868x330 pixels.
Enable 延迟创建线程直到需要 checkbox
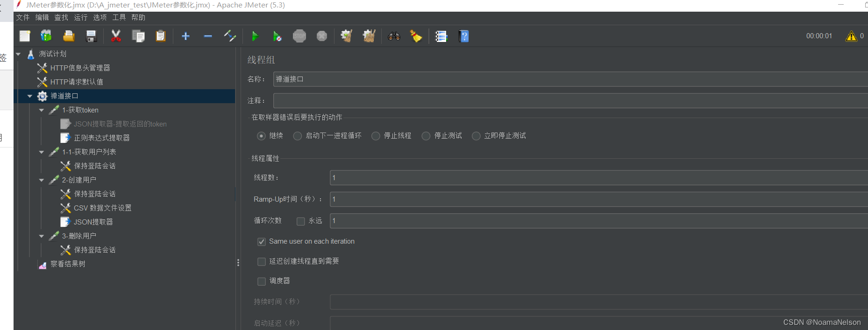click(262, 262)
